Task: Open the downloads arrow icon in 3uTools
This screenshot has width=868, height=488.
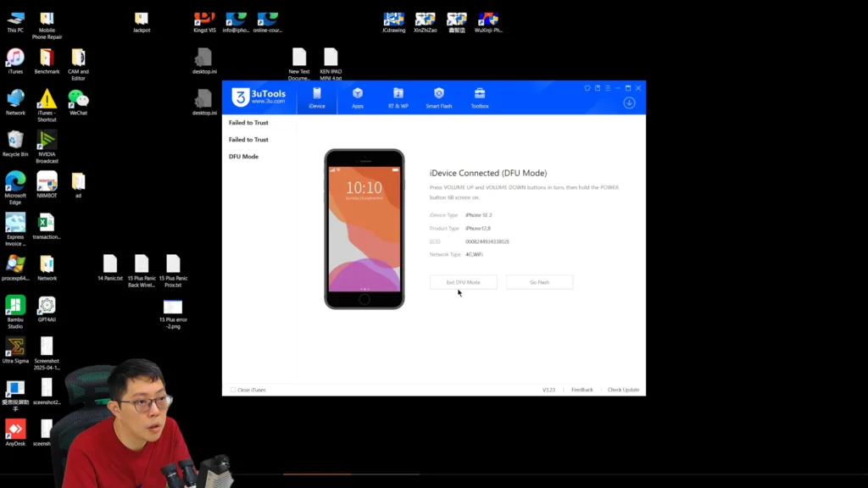Action: 629,103
